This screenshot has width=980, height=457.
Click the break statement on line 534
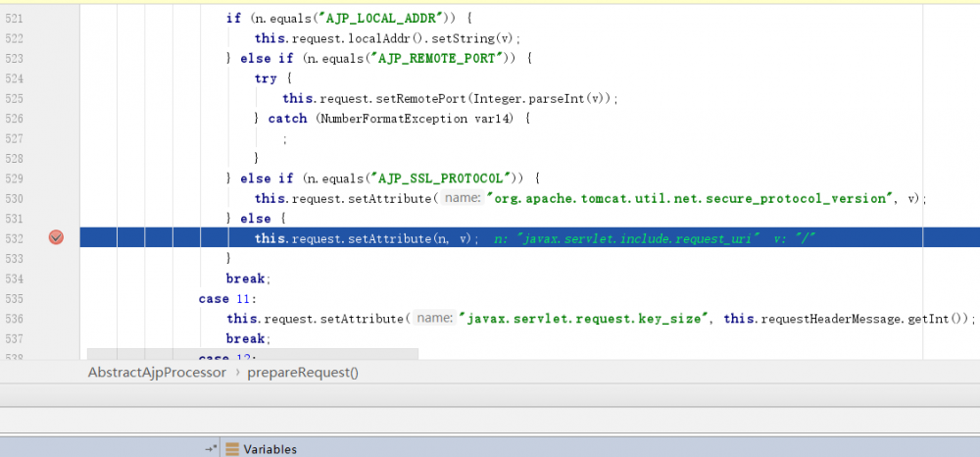pos(248,279)
